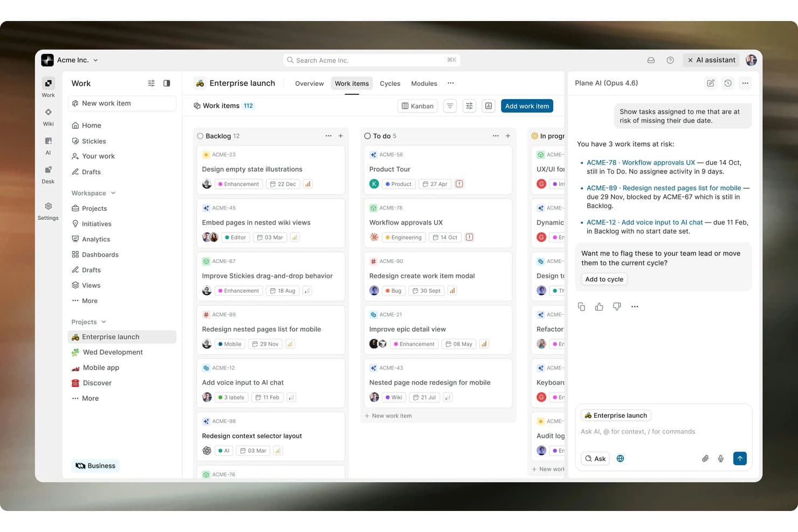
Task: Give thumbs up to AI response
Action: tap(599, 307)
